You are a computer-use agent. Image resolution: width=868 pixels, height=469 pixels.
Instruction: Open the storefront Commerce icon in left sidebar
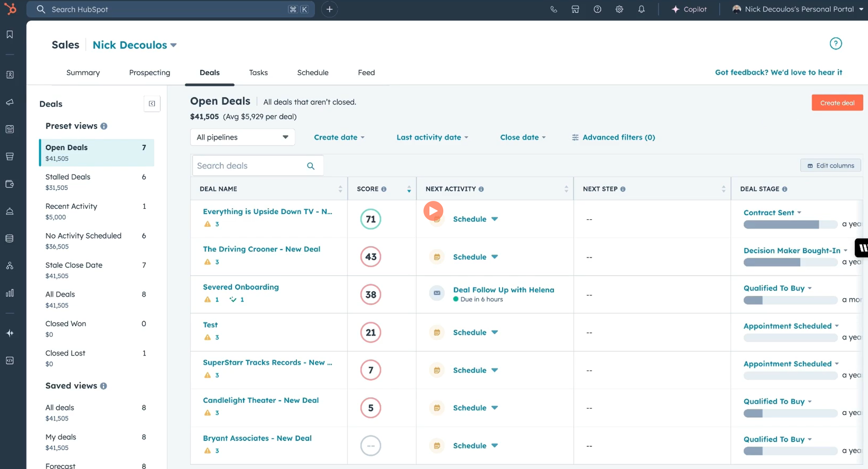click(x=10, y=156)
